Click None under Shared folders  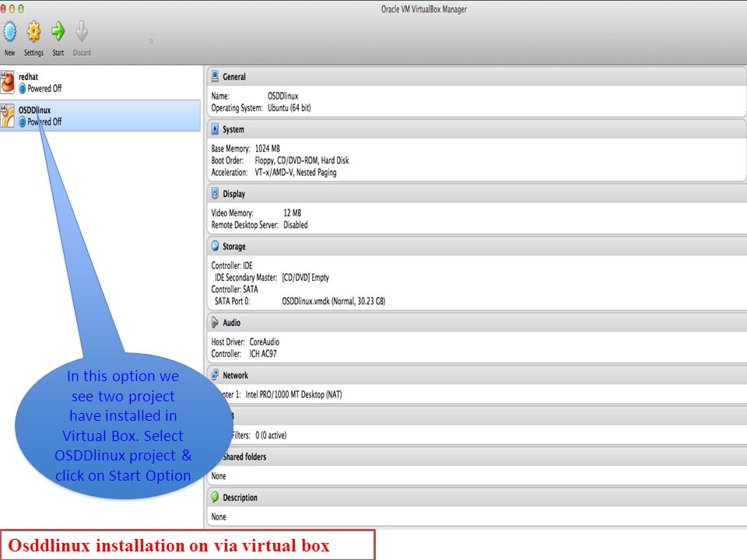point(219,476)
